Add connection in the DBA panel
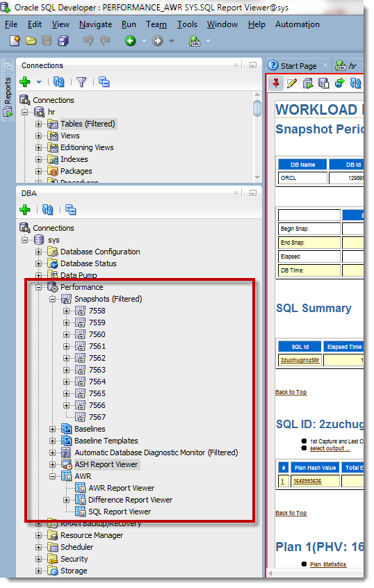Viewport: 374px width, 588px height. [25, 210]
